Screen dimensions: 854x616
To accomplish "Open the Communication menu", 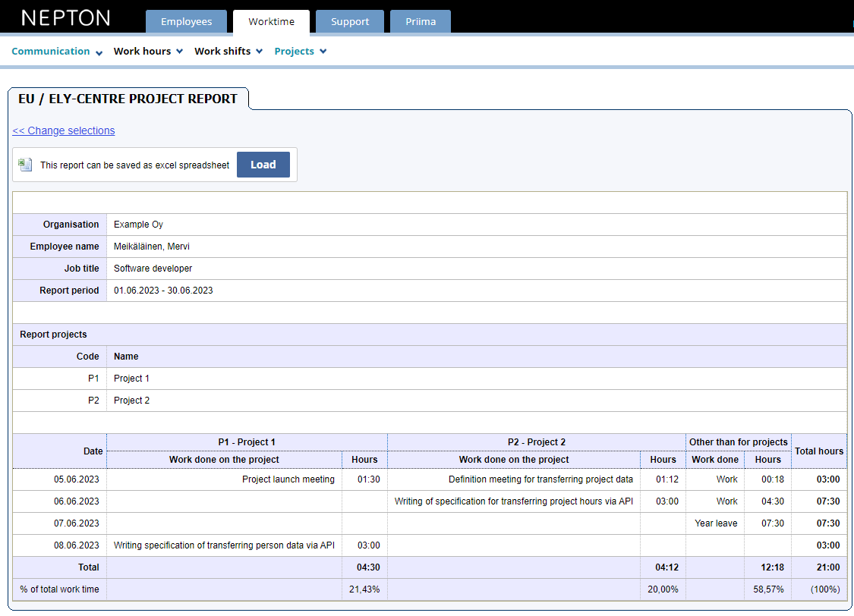I will pyautogui.click(x=51, y=51).
